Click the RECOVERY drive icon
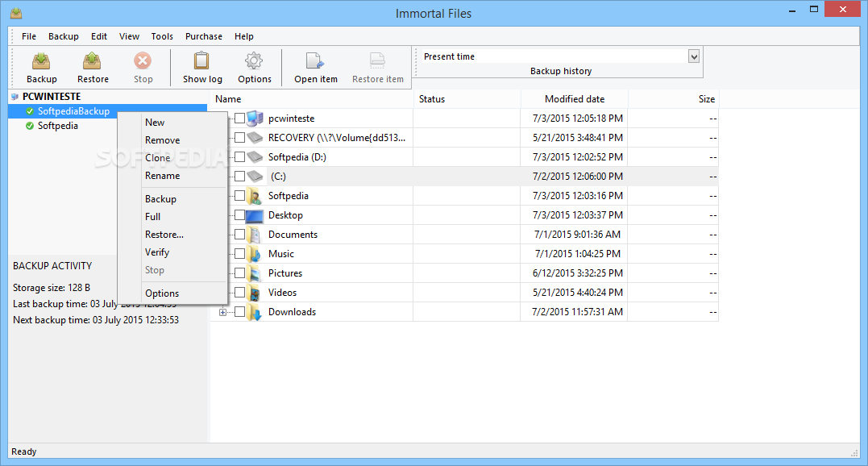This screenshot has width=868, height=466. click(x=255, y=137)
